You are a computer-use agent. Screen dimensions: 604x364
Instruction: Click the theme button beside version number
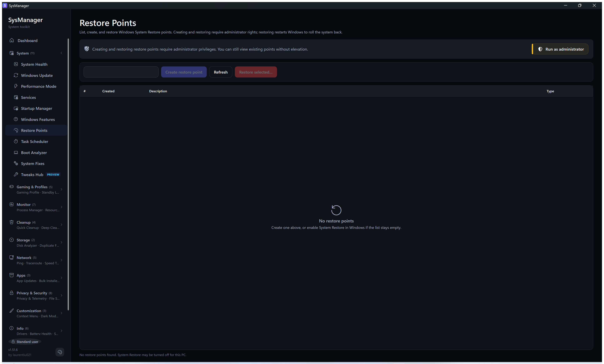(x=60, y=352)
